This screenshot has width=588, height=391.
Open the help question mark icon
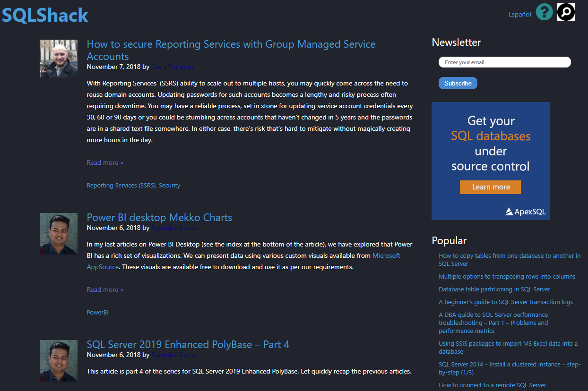tap(545, 12)
